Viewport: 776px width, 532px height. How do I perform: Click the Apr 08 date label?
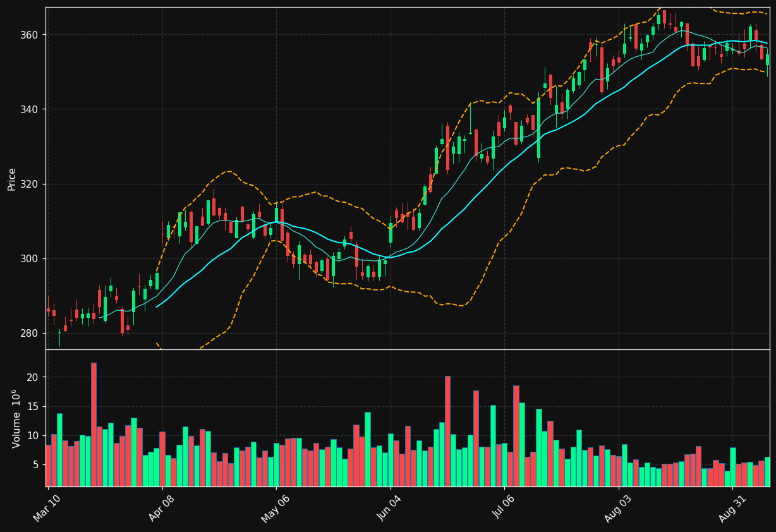click(x=161, y=509)
